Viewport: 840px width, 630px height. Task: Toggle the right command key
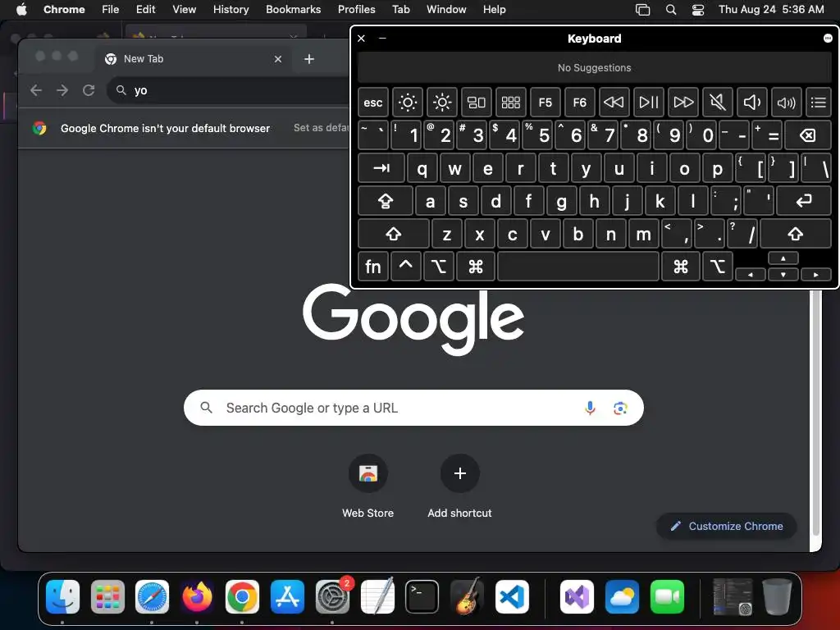pos(680,267)
